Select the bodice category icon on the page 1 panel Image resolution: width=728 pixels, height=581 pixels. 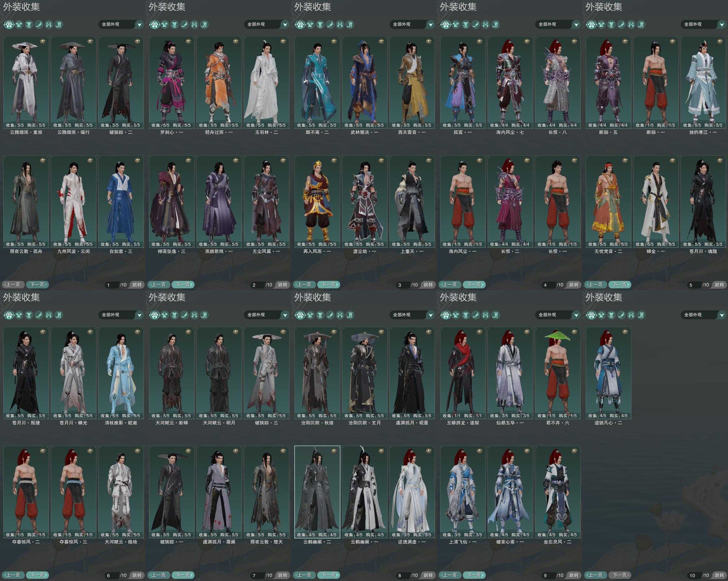[x=29, y=25]
